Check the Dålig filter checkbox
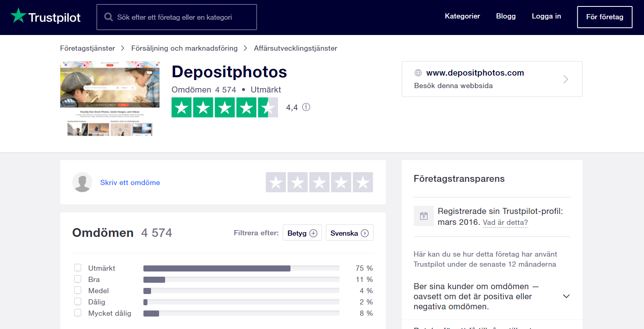 pos(78,301)
